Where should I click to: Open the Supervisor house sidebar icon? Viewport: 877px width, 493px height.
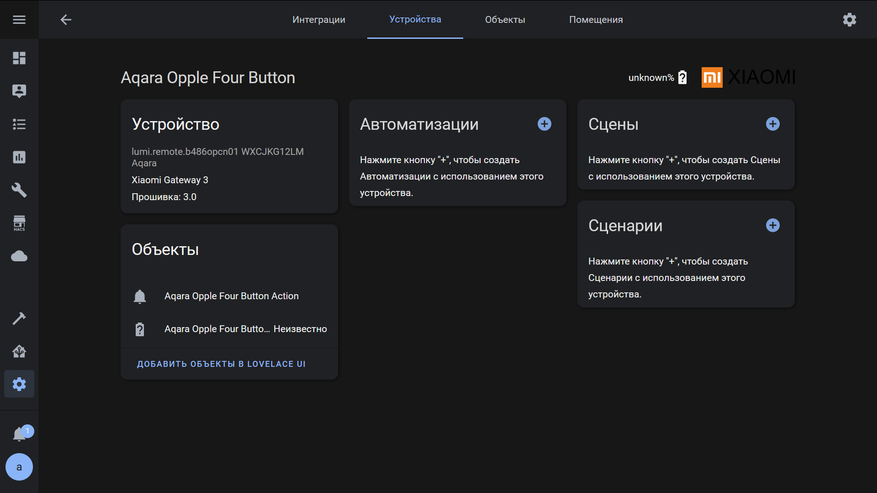click(19, 351)
